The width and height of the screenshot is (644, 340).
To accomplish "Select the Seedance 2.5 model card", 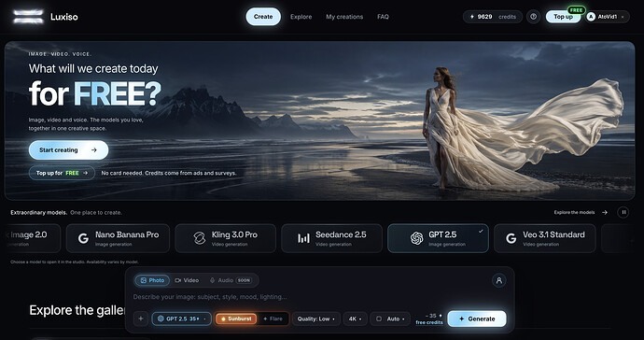I will click(x=332, y=238).
